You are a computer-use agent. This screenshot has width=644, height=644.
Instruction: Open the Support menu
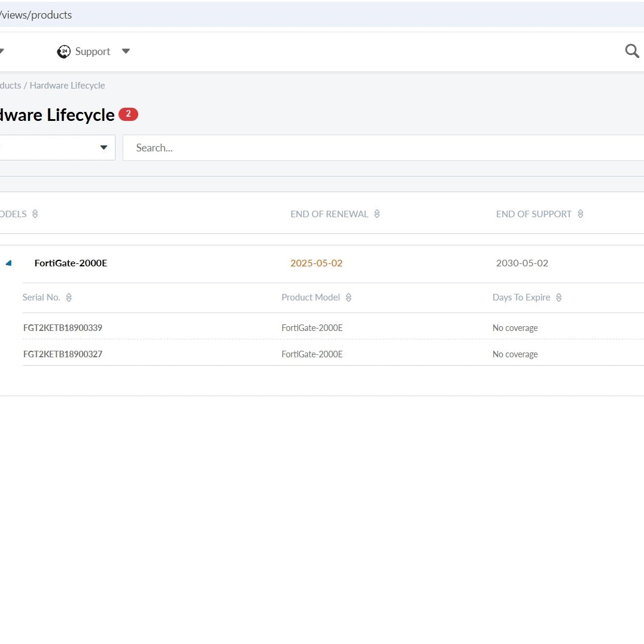pos(93,51)
